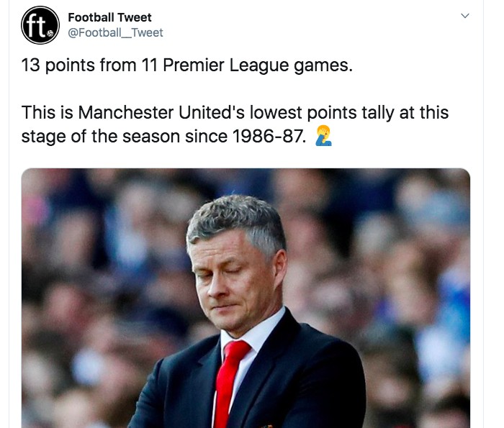The image size is (504, 428).
Task: Click the Football Tweet profile avatar
Action: (x=40, y=25)
